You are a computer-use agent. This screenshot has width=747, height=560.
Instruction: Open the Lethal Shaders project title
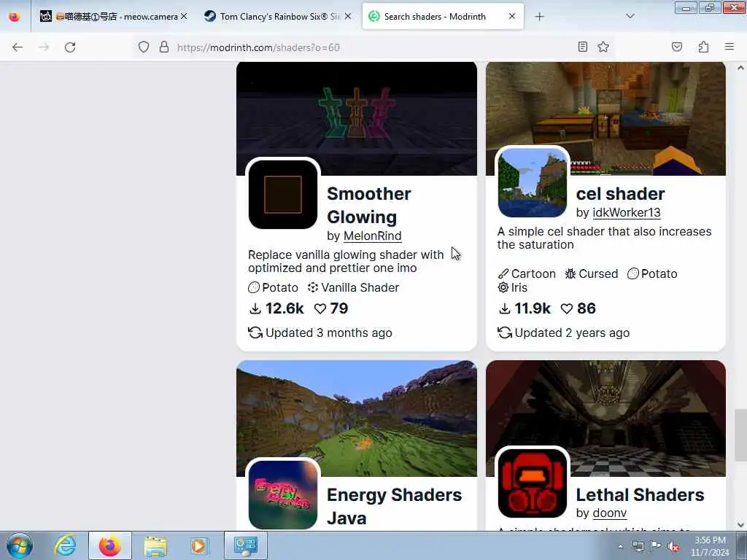(640, 495)
